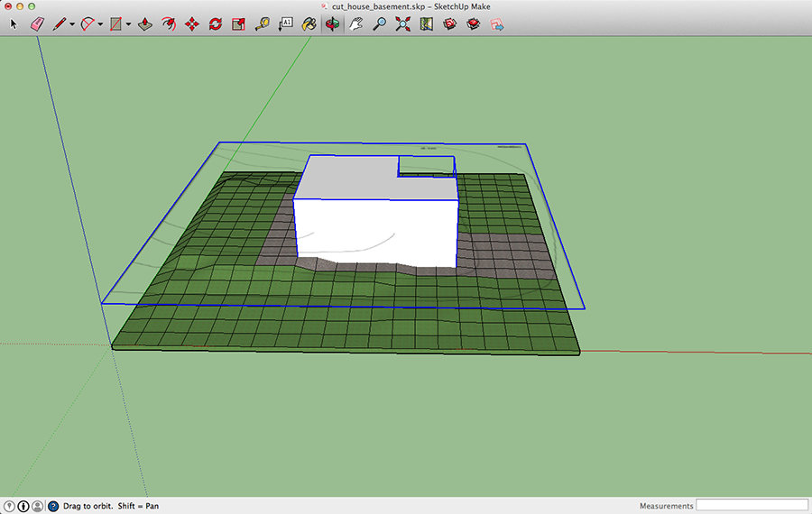Click Zoom Extents tool
Image resolution: width=812 pixels, height=514 pixels.
click(403, 23)
